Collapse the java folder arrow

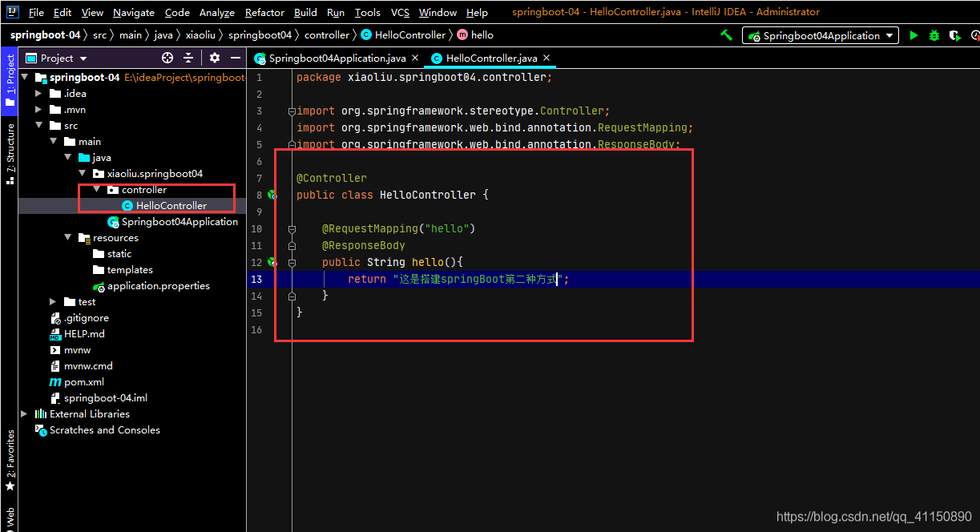point(68,158)
